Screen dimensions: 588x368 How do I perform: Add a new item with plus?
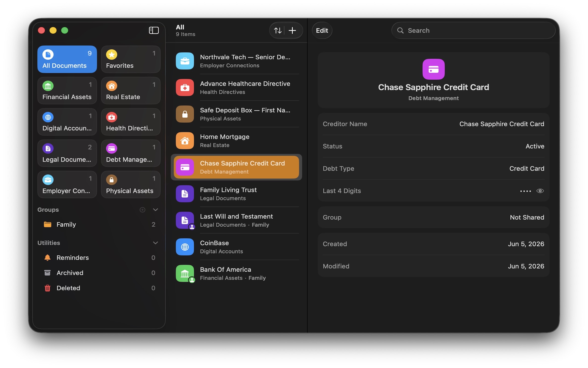tap(292, 30)
